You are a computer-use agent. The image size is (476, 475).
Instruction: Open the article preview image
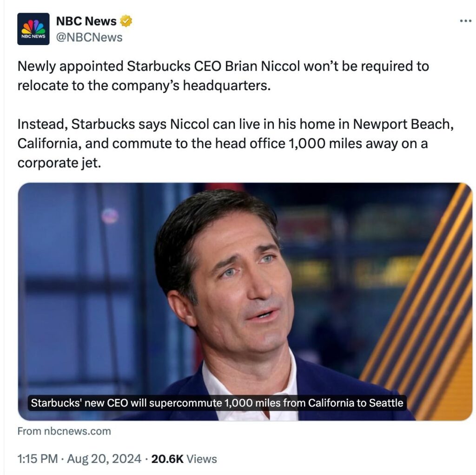point(245,301)
